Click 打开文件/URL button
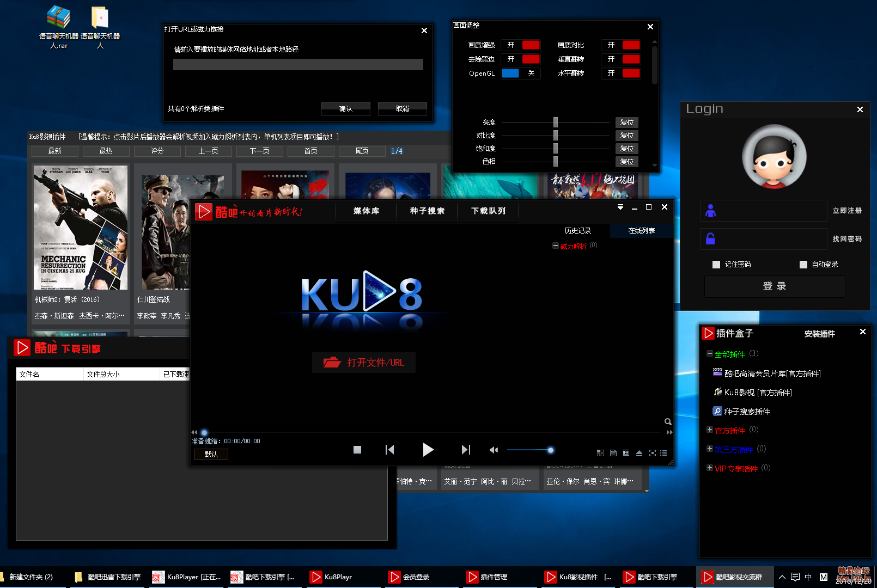 (364, 363)
